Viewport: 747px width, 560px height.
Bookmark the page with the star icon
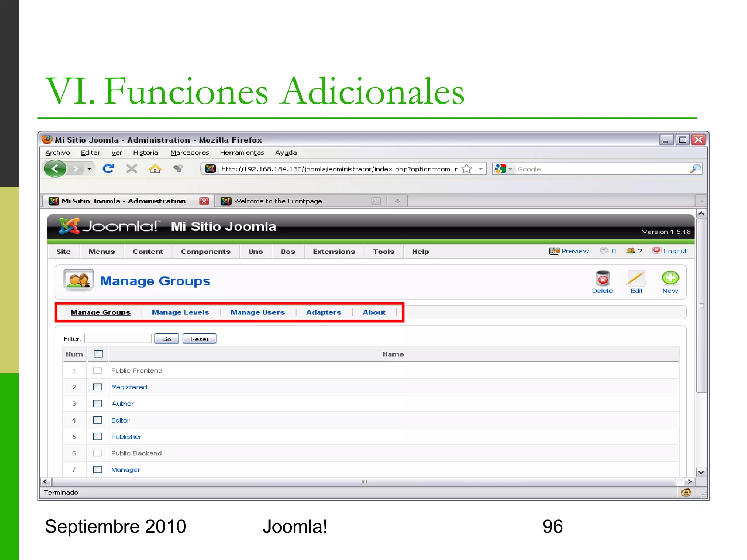click(467, 169)
